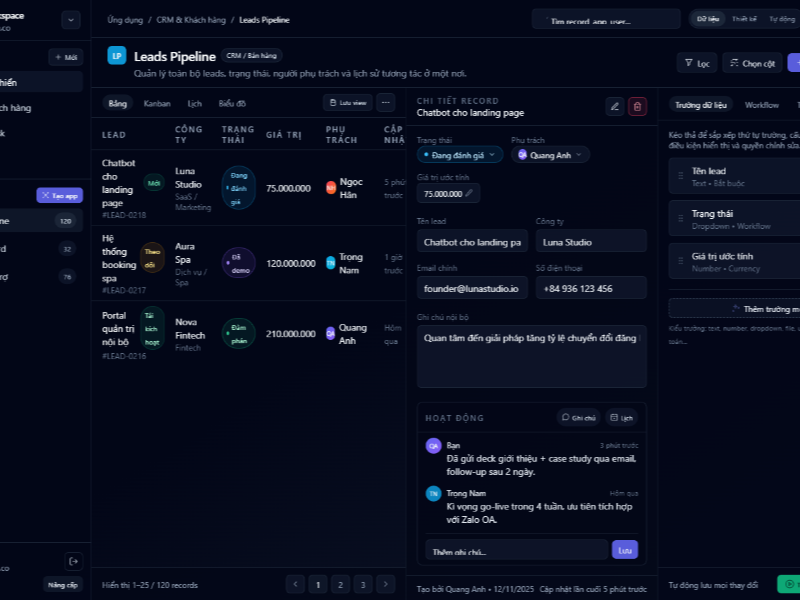This screenshot has height=600, width=800.
Task: Click drag handle of Tên lead field
Action: coord(680,176)
